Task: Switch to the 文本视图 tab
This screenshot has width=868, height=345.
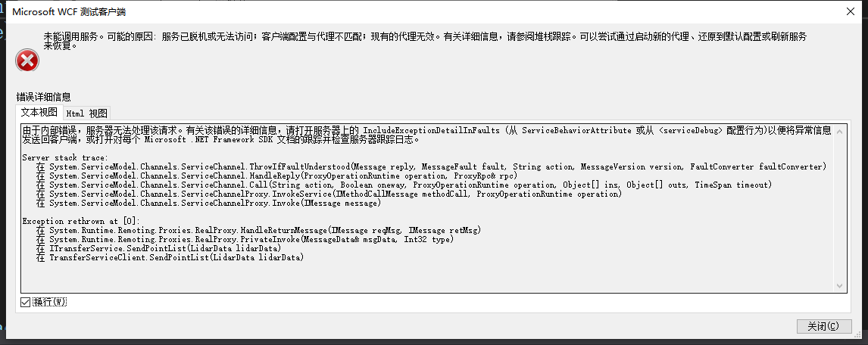Action: (x=39, y=112)
